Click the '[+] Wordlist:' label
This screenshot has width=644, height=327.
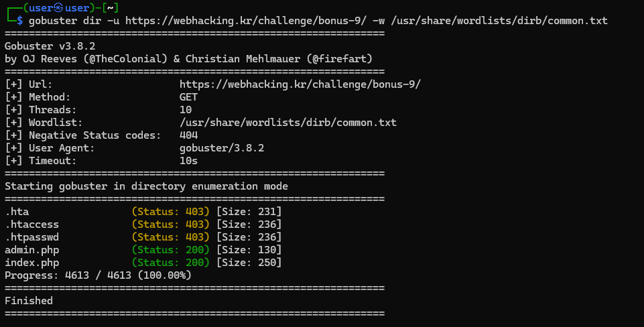tap(44, 123)
